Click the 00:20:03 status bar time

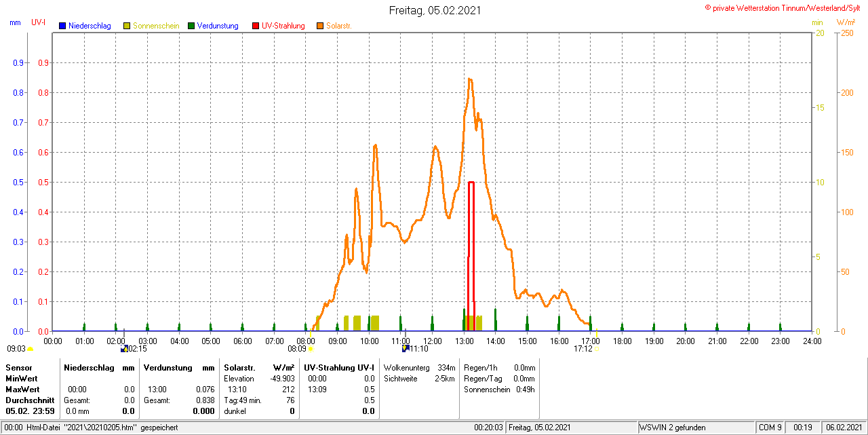(488, 428)
